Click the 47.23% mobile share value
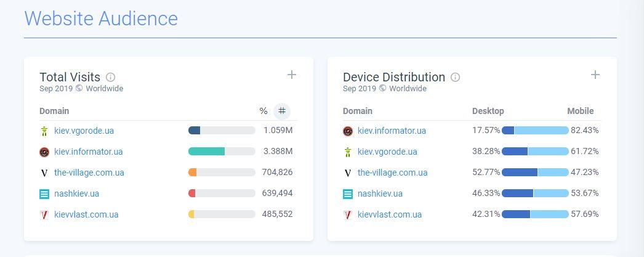This screenshot has width=644, height=257. (x=585, y=173)
